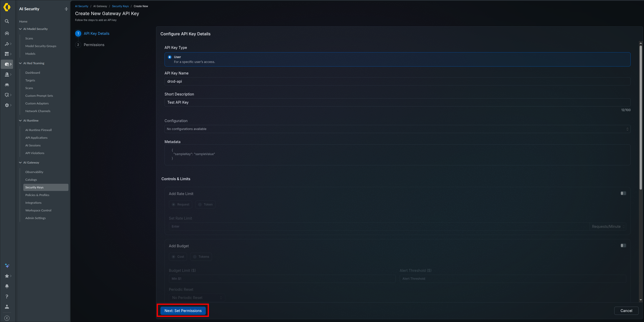Select the API Key Details step
This screenshot has height=322, width=644.
[92, 33]
